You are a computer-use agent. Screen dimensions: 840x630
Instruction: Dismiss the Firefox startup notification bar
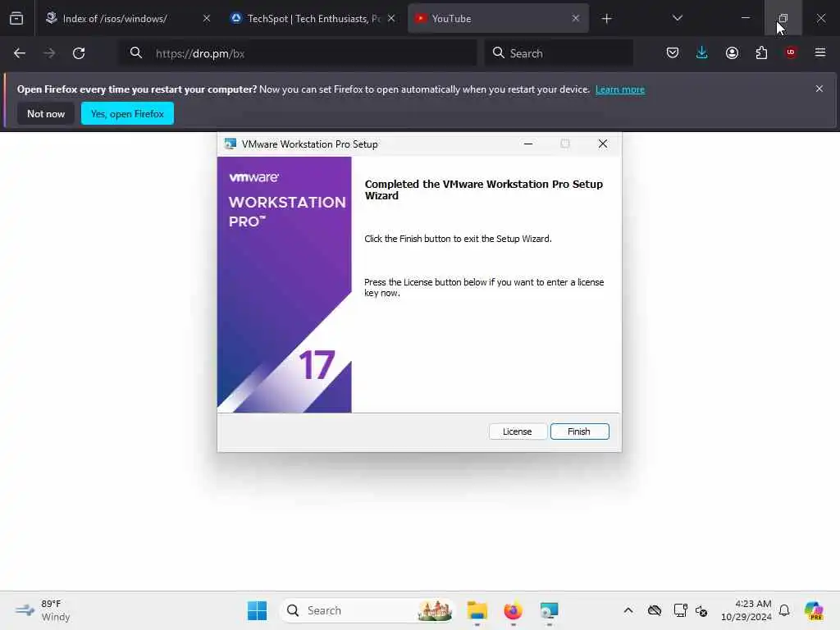(819, 89)
